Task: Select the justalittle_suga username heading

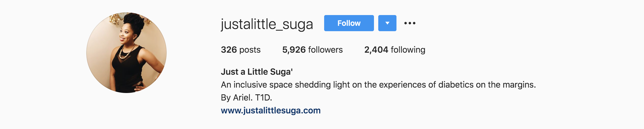Action: [x=267, y=24]
